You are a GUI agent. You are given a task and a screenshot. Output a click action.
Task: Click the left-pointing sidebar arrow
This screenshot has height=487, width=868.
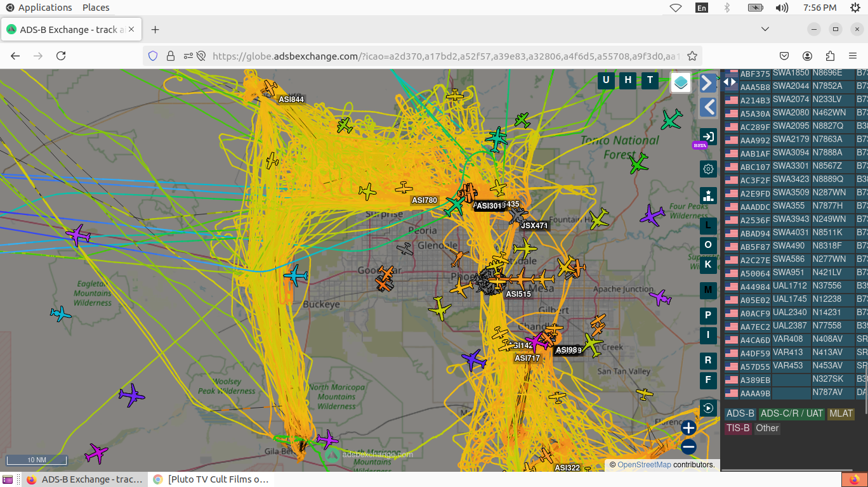coord(708,107)
